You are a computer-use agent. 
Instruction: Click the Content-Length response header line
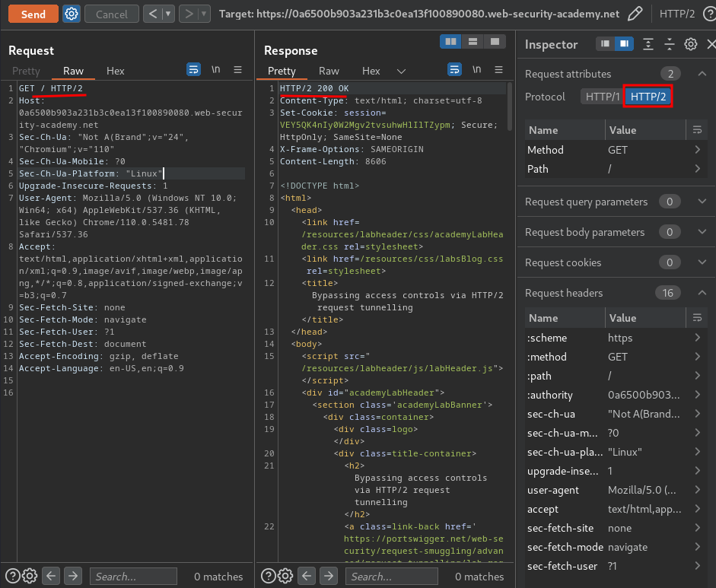333,161
